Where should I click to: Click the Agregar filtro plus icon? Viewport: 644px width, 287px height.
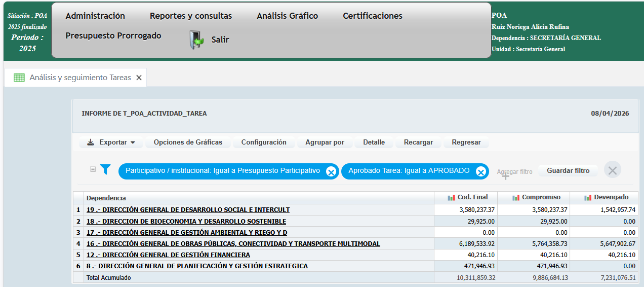click(x=505, y=175)
